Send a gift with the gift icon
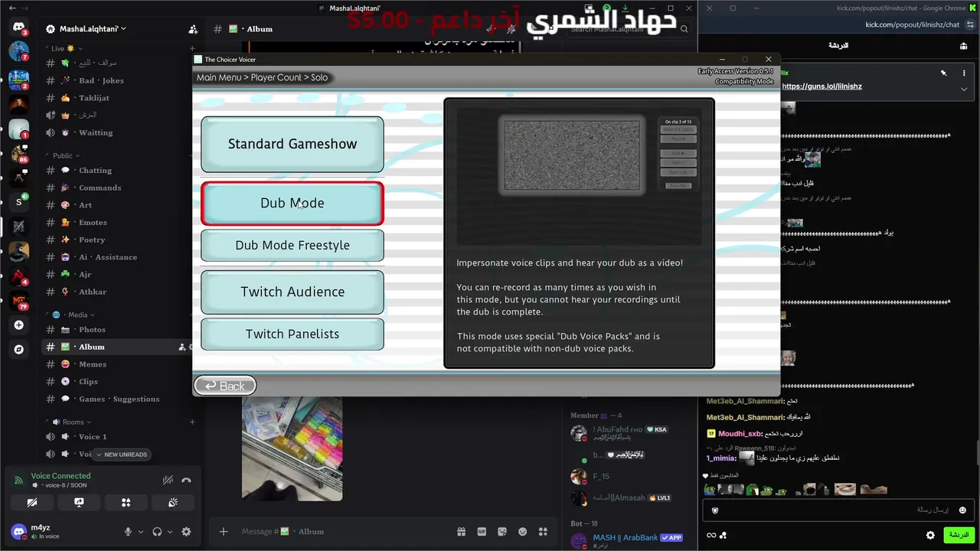The width and height of the screenshot is (980, 551). tap(462, 531)
